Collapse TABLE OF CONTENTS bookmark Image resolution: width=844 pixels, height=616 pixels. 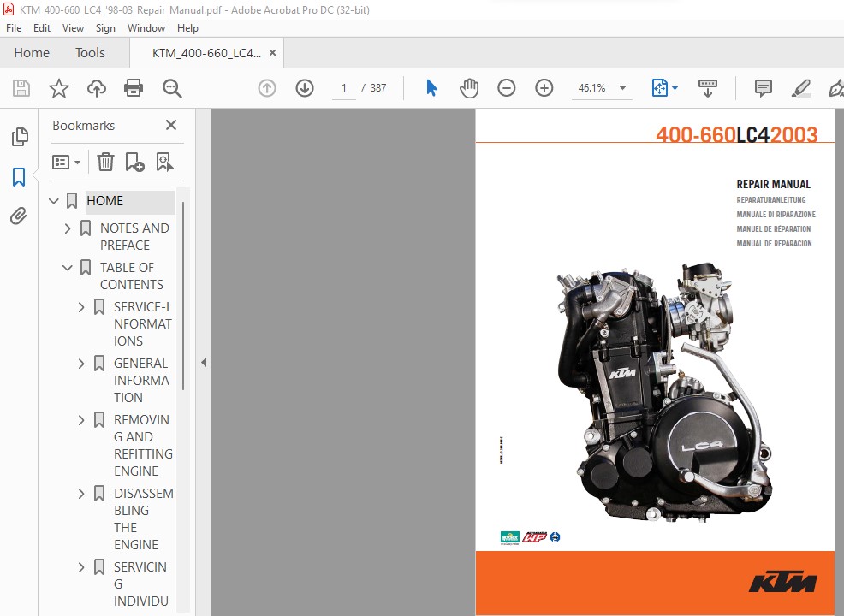tap(68, 268)
